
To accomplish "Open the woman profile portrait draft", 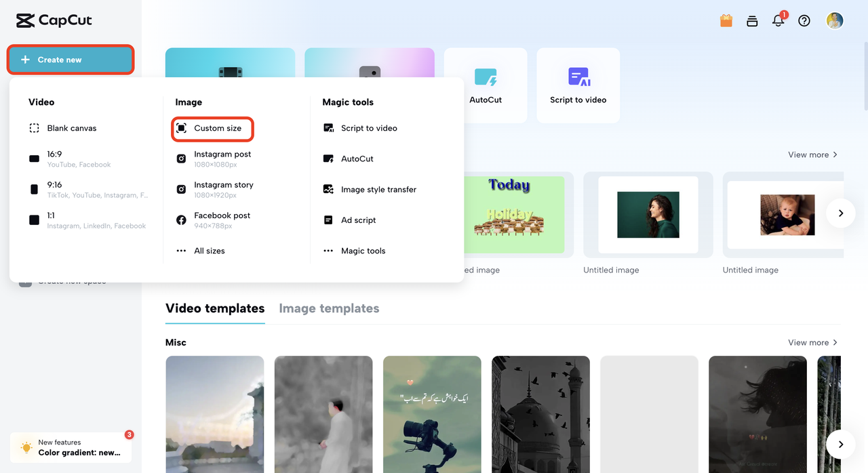I will pyautogui.click(x=648, y=214).
